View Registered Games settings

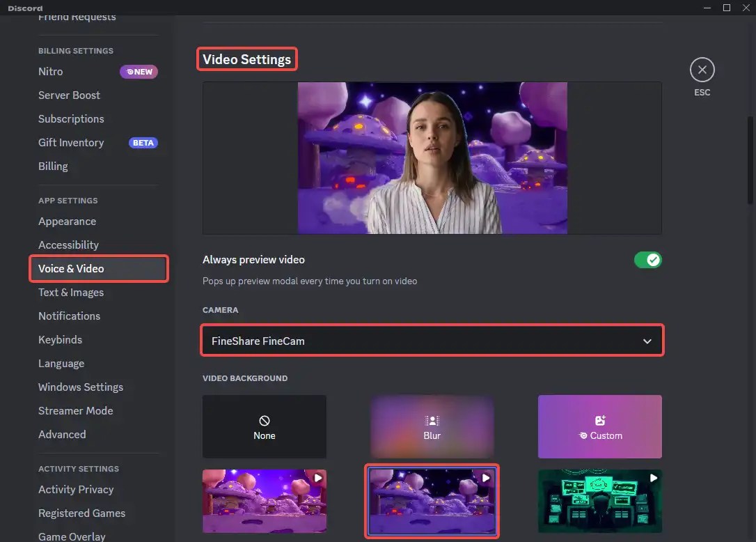click(x=81, y=513)
